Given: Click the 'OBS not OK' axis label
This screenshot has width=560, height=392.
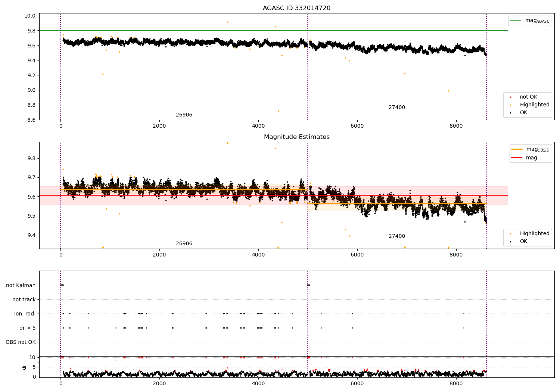Looking at the screenshot, I should pos(21,342).
